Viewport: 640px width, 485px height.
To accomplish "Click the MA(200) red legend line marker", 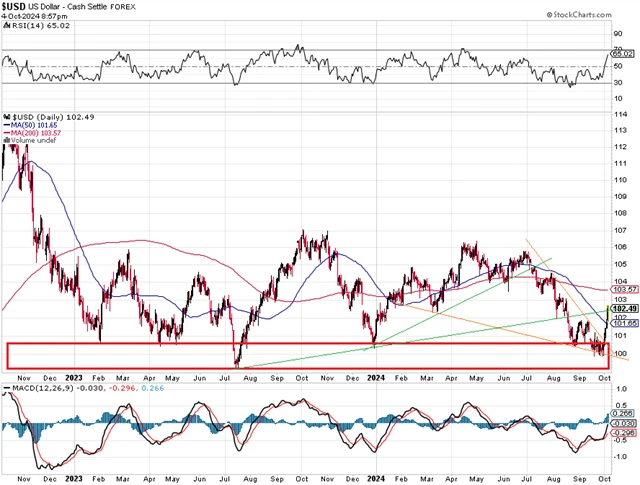I will pos(5,132).
